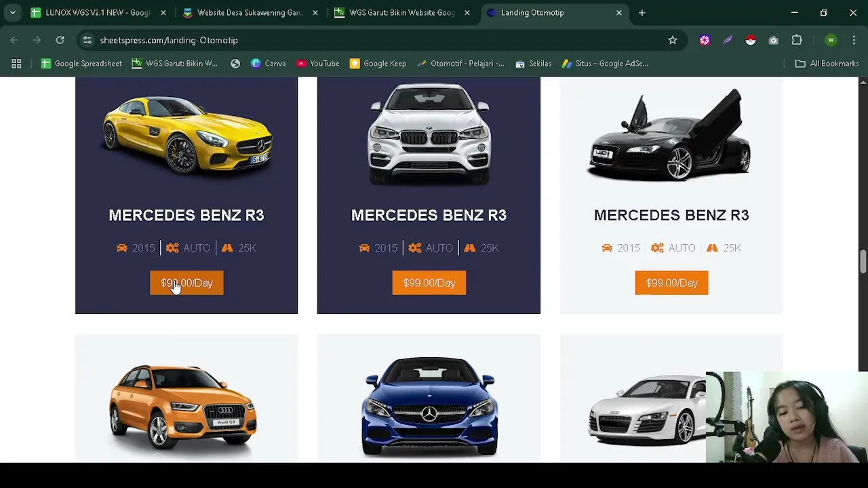Open the camera extension icon
The height and width of the screenshot is (488, 868).
point(773,40)
